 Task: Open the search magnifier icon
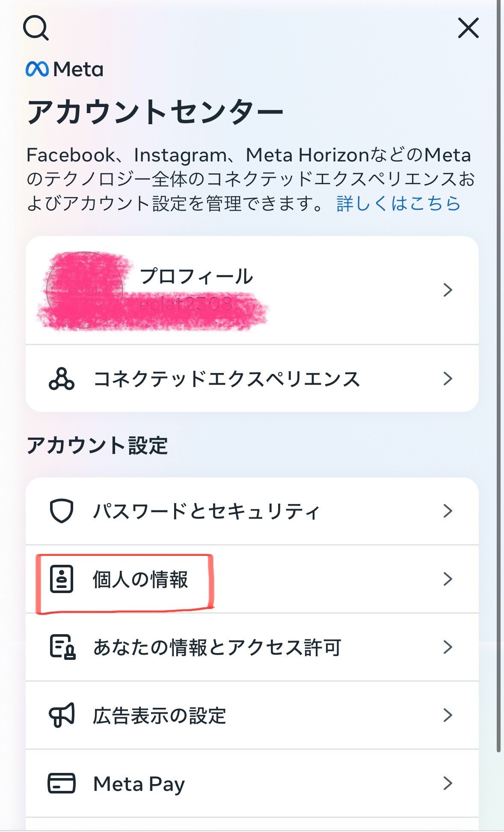tap(36, 28)
